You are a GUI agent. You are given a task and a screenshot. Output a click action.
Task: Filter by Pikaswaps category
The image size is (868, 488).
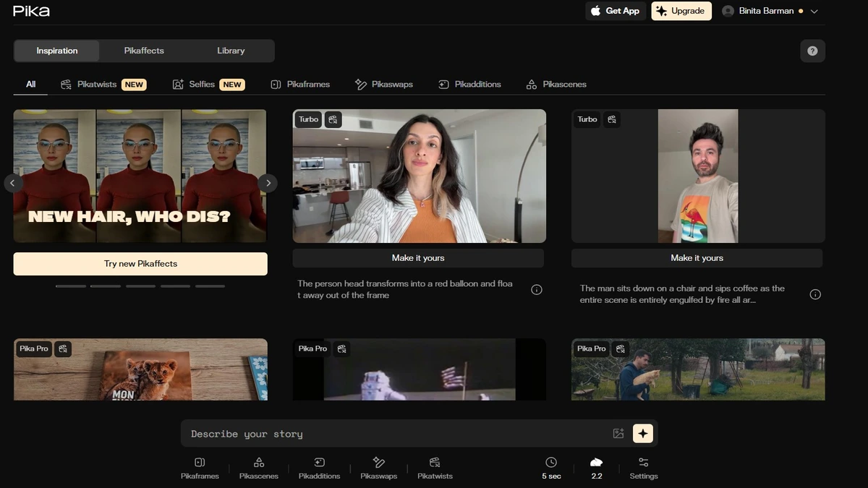384,85
